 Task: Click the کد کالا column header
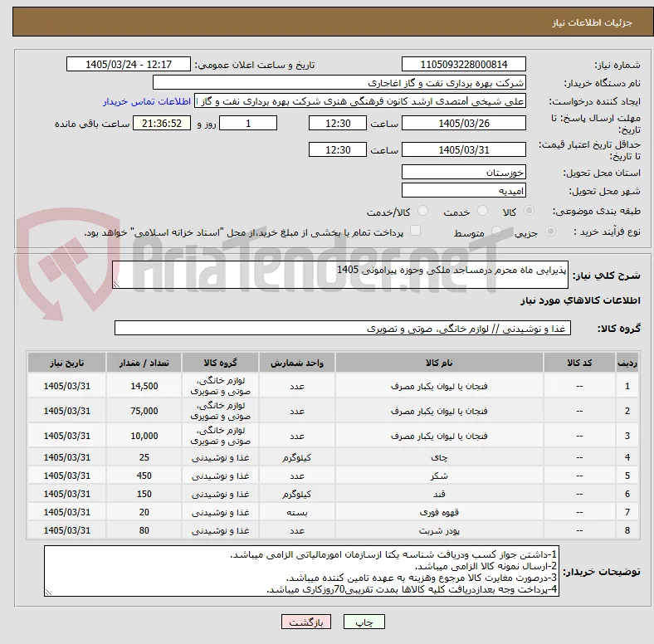579,363
